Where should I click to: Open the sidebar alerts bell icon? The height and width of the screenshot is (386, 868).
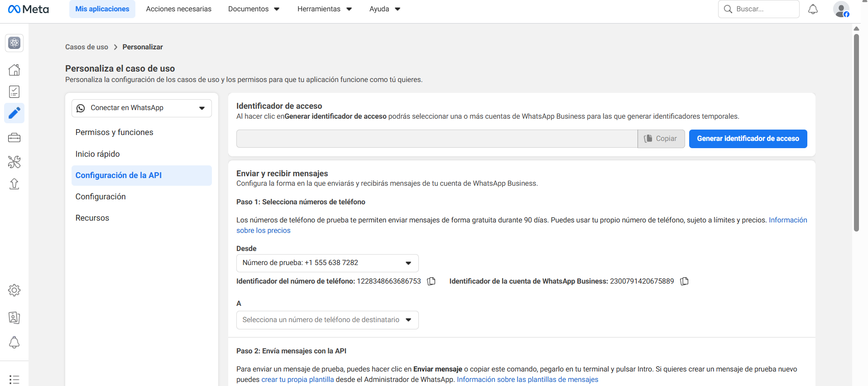[14, 342]
